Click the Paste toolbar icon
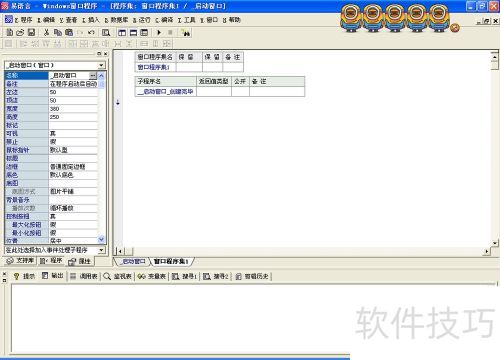Screen dimensions: 500x360 click(x=69, y=32)
